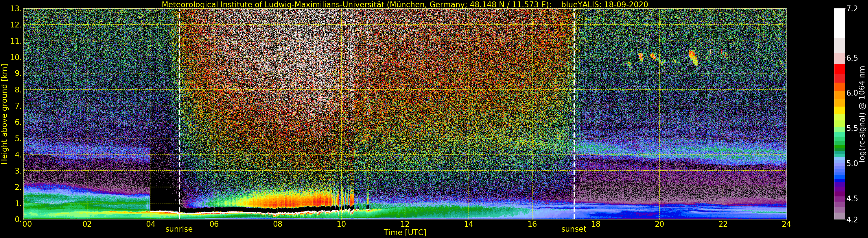Click the 5.0 value on the colorbar
The image size is (868, 238).
point(852,163)
